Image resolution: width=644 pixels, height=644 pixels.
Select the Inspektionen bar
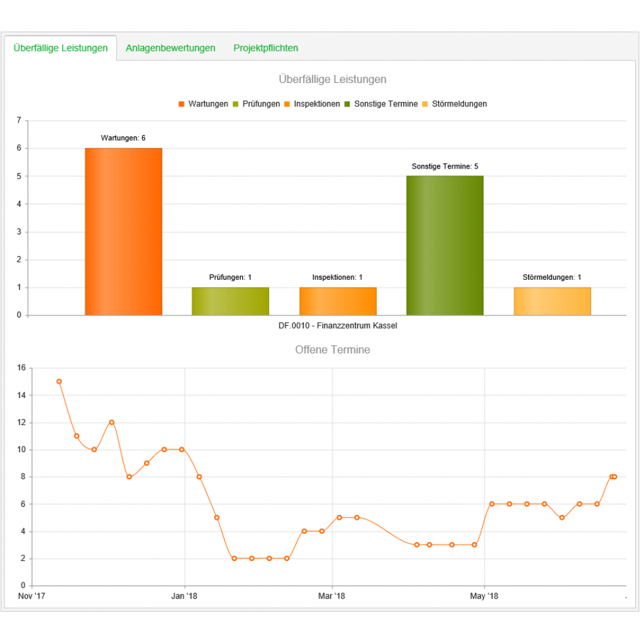(338, 301)
